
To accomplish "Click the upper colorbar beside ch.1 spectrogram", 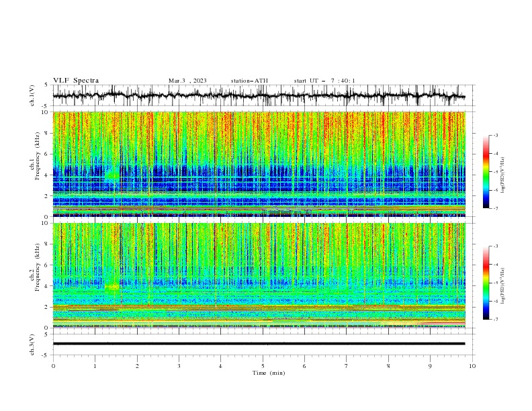I will point(486,172).
